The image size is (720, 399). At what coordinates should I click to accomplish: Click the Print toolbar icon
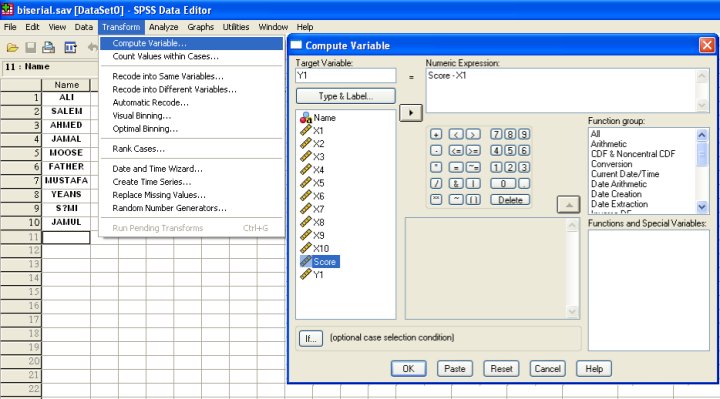(x=49, y=47)
